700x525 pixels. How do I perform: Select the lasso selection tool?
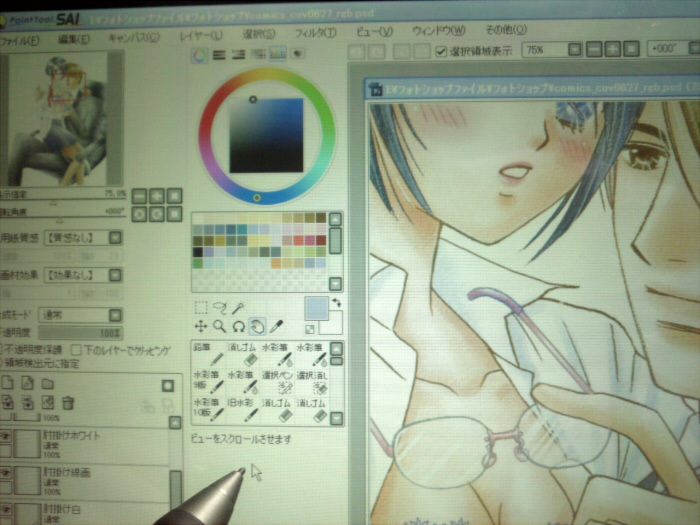point(220,308)
